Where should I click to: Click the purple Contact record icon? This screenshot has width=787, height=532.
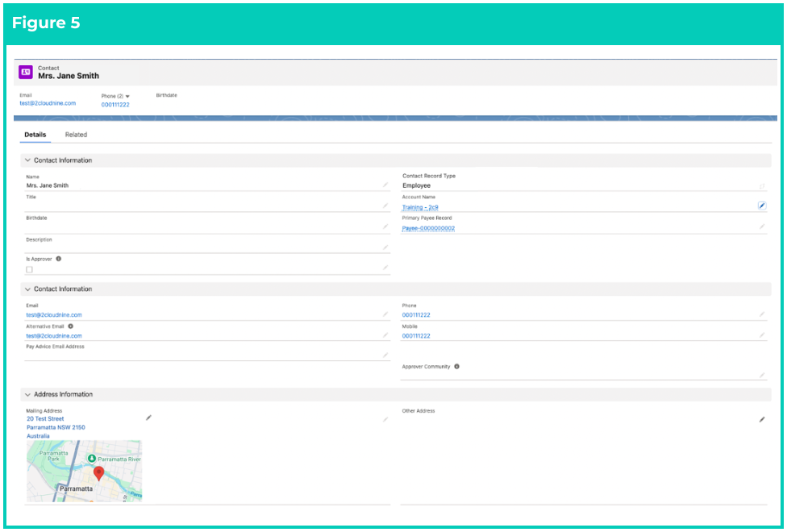pos(26,72)
